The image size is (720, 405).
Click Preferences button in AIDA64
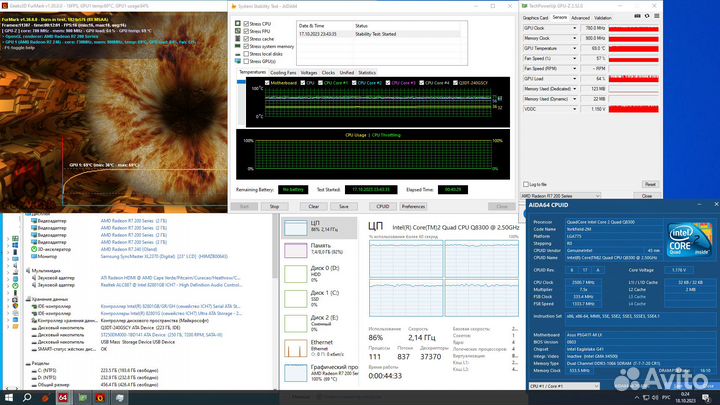tap(413, 207)
